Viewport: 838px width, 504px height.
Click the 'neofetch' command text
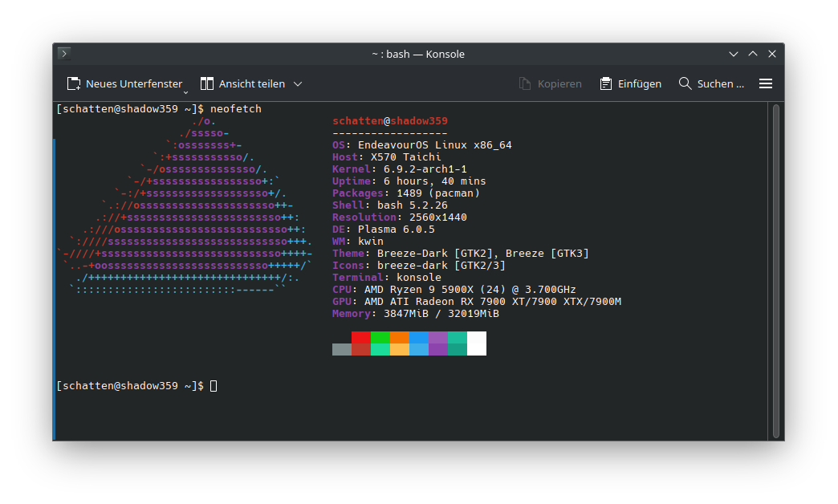tap(236, 108)
